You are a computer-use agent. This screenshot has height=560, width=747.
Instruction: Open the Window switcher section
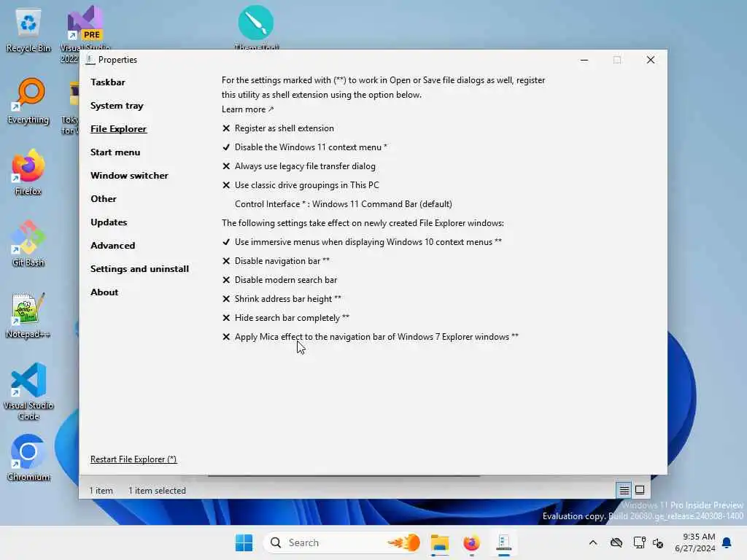pyautogui.click(x=129, y=175)
